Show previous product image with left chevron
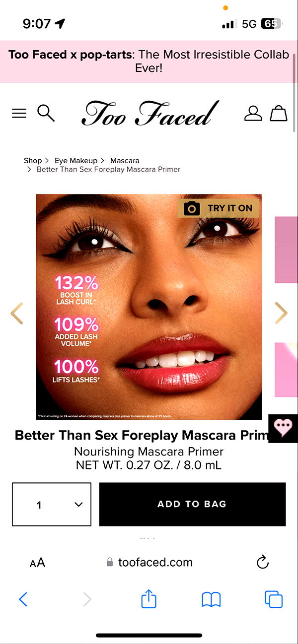Screen dimensions: 298x644 click(16, 313)
